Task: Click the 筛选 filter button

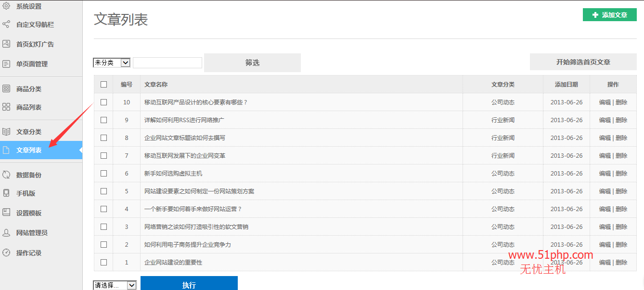Action: 252,63
